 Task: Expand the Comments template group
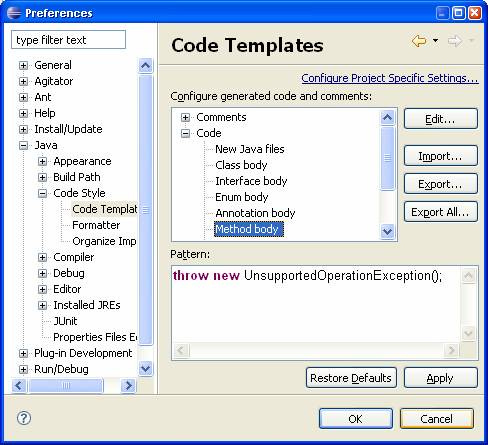click(x=185, y=117)
